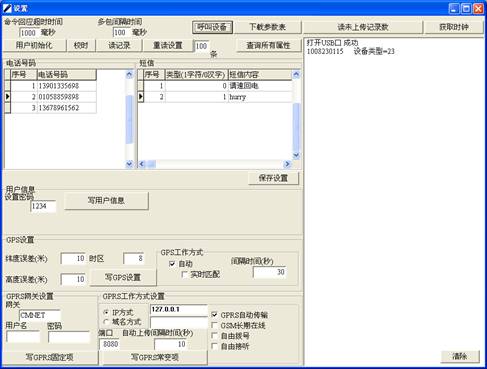This screenshot has width=487, height=369.
Task: Click the application icon in title bar
Action: pyautogui.click(x=7, y=8)
